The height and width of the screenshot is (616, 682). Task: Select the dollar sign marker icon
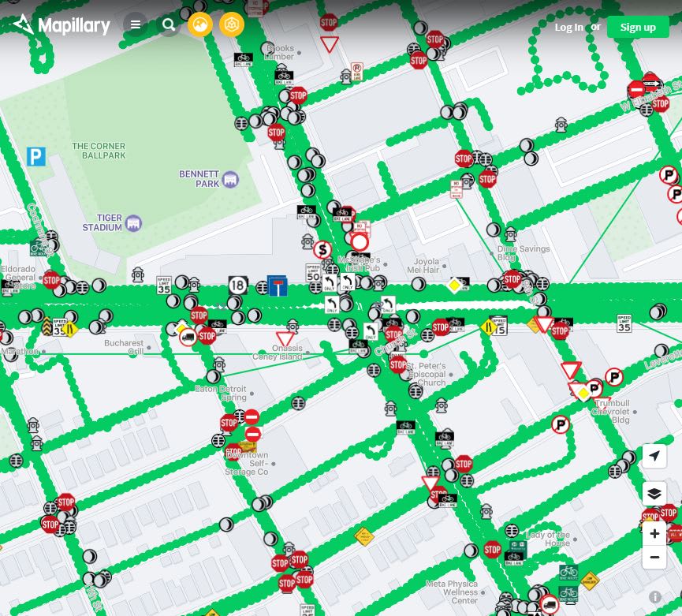coord(322,250)
